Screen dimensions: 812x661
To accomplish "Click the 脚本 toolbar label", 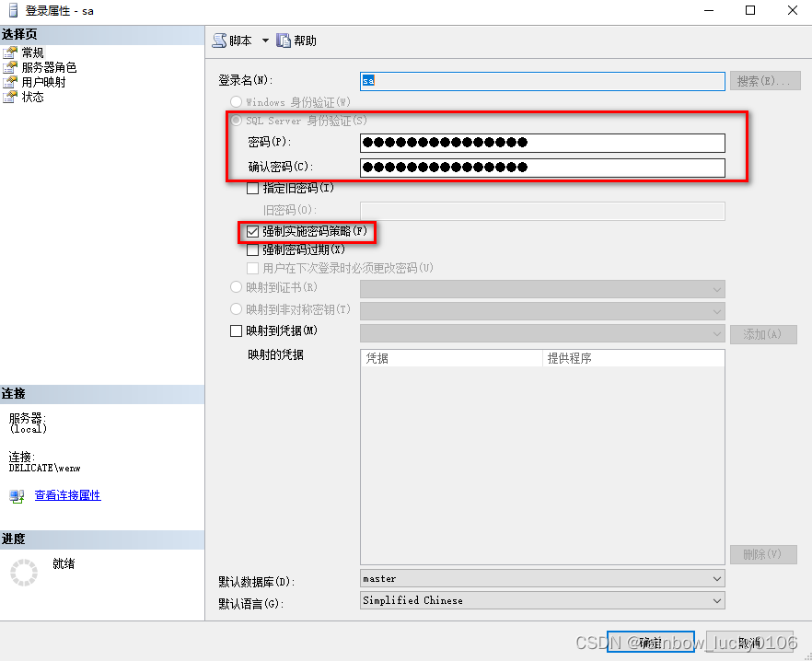I will pyautogui.click(x=241, y=41).
